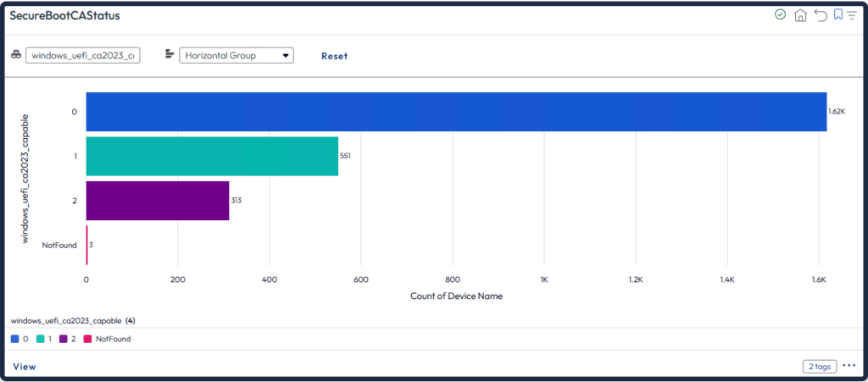Image resolution: width=868 pixels, height=382 pixels.
Task: Click the bar chart type icon
Action: pos(170,55)
